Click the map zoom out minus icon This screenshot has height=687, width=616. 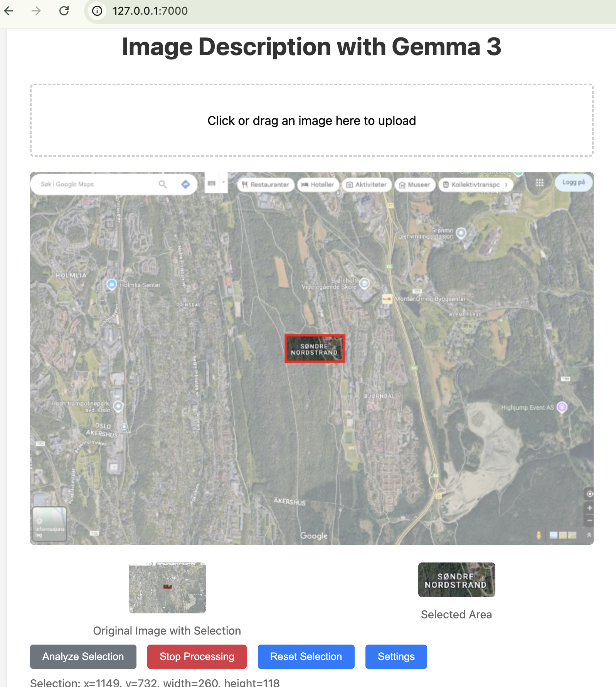(x=589, y=520)
